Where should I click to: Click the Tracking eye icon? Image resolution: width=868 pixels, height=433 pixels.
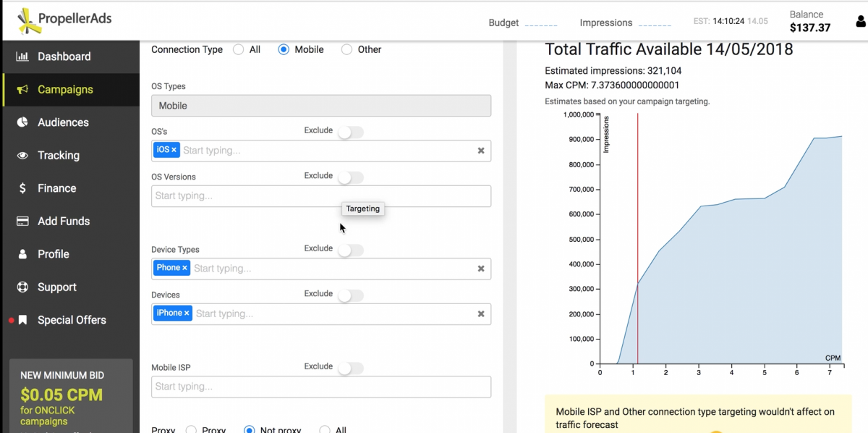pyautogui.click(x=22, y=156)
